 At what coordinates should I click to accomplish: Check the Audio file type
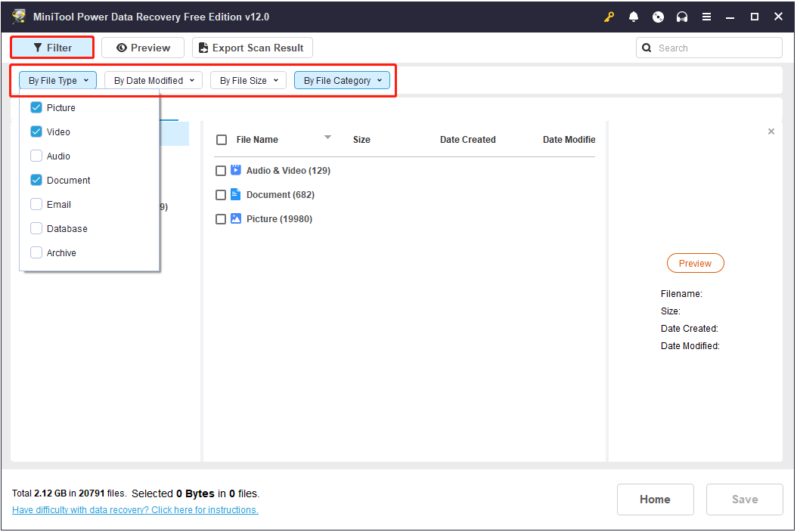click(x=36, y=156)
